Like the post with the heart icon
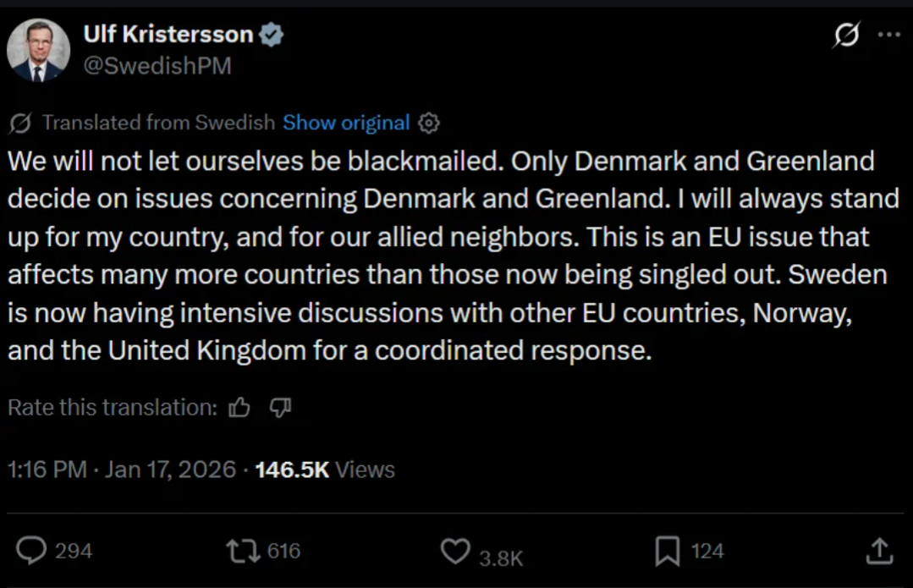This screenshot has height=588, width=913. pyautogui.click(x=455, y=552)
